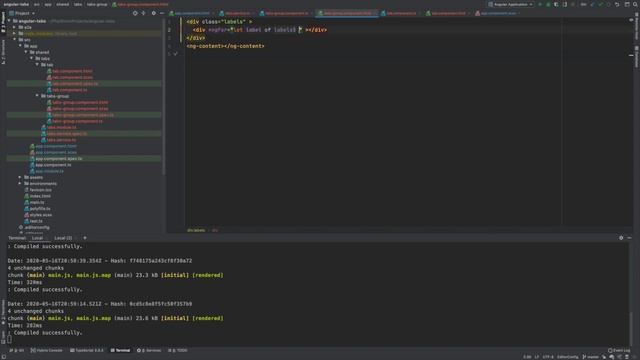640x360 pixels.
Task: Click the terminal prompt cursor line
Action: (x=9, y=340)
